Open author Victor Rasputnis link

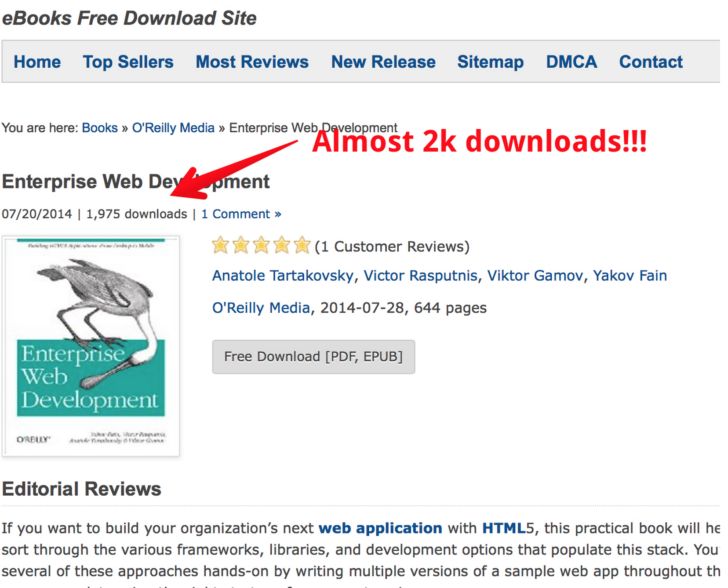pos(420,276)
